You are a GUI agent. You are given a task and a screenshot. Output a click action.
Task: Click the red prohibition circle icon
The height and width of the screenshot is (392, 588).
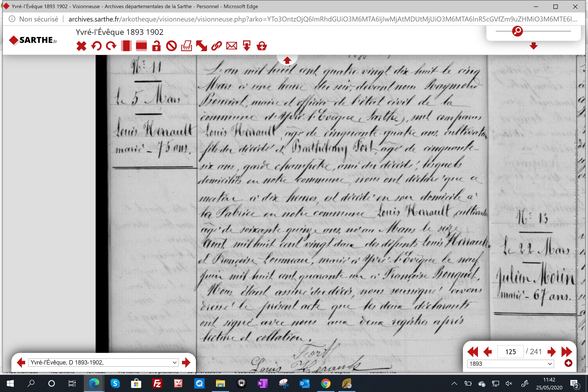click(171, 46)
